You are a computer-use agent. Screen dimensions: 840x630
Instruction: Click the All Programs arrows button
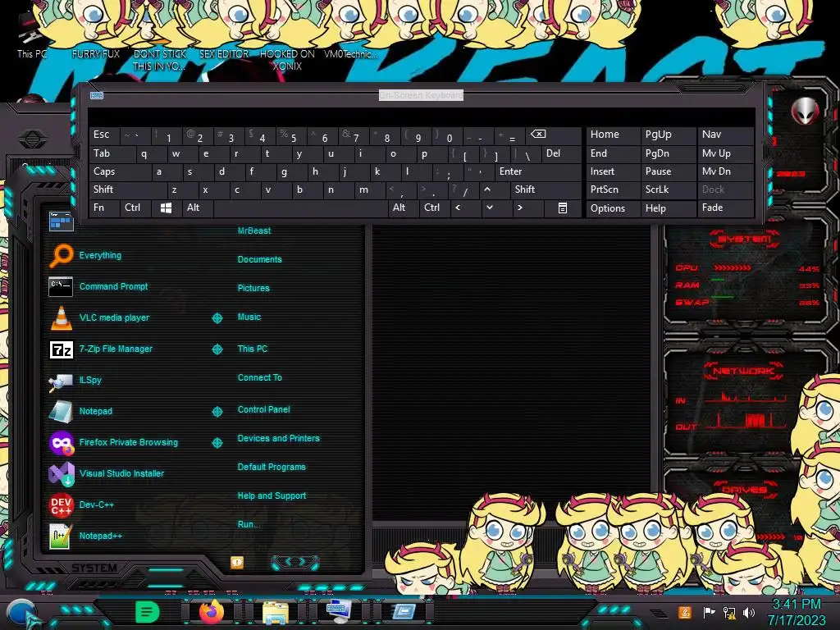click(x=295, y=561)
